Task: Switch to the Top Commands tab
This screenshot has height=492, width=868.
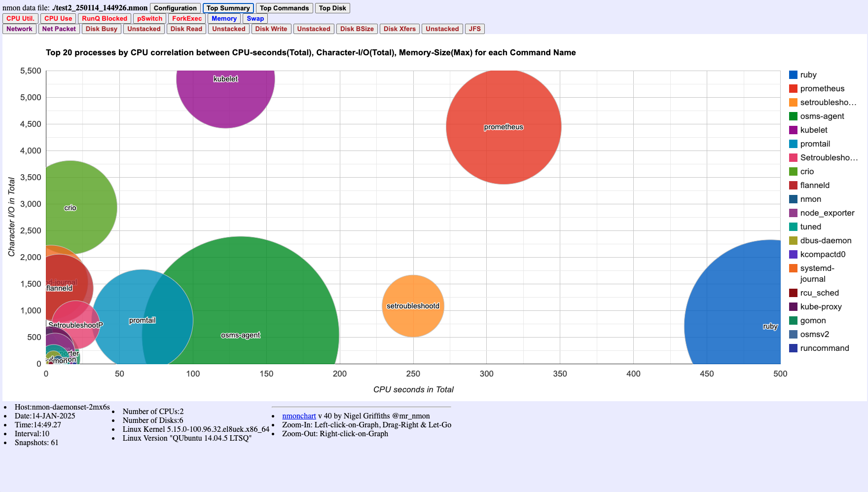Action: (x=284, y=8)
